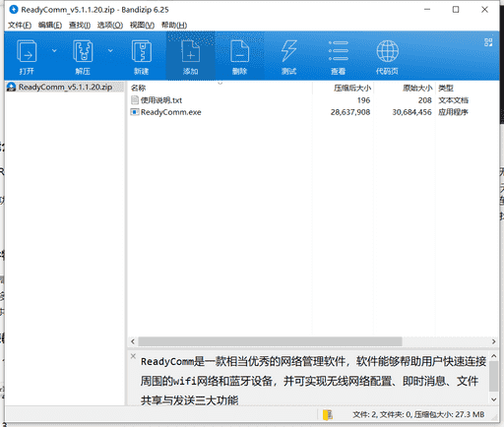Click the comment panel vertical scrollbar thumb
Screen dimensions: 504x427
(494, 376)
